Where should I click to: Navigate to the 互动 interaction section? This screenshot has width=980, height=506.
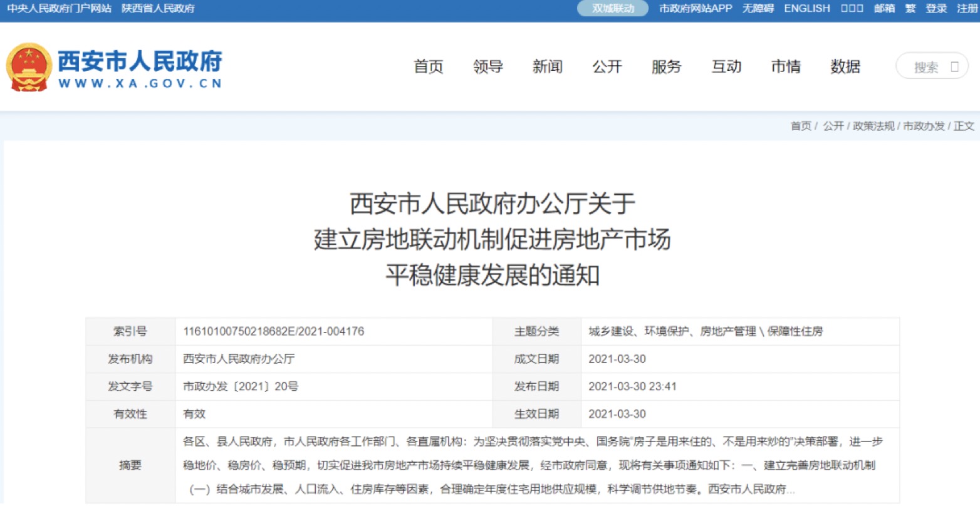click(726, 66)
